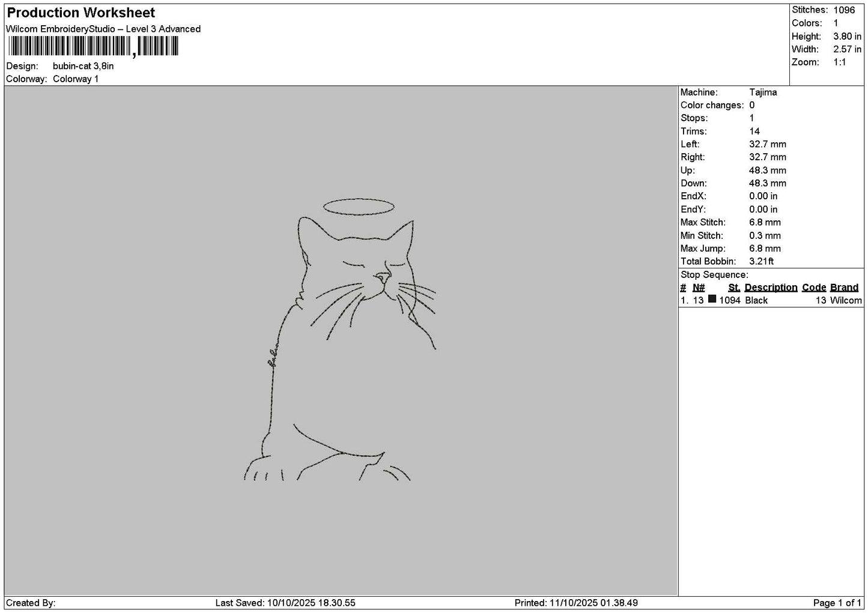The width and height of the screenshot is (868, 613).
Task: Click the Stop Sequence heading
Action: [x=714, y=275]
